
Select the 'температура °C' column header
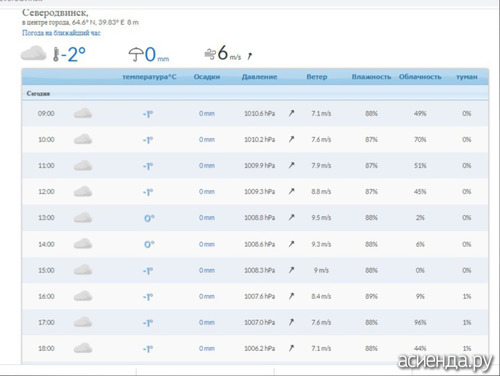(x=149, y=77)
